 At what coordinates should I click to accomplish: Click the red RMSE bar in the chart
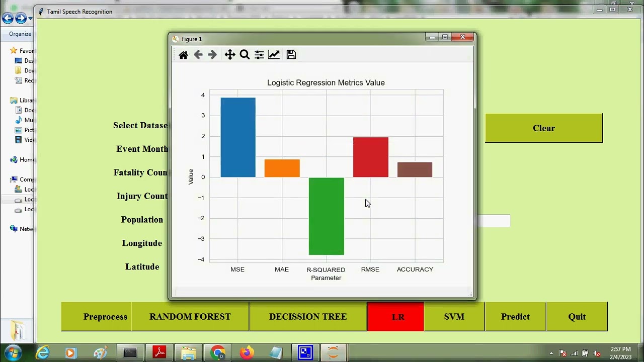371,157
